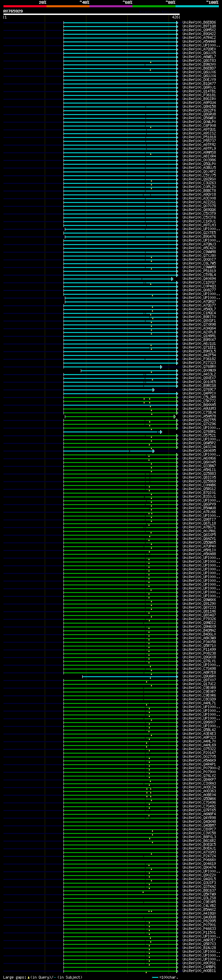Select the UniRef100_A4HL70 label

(x=199, y=742)
